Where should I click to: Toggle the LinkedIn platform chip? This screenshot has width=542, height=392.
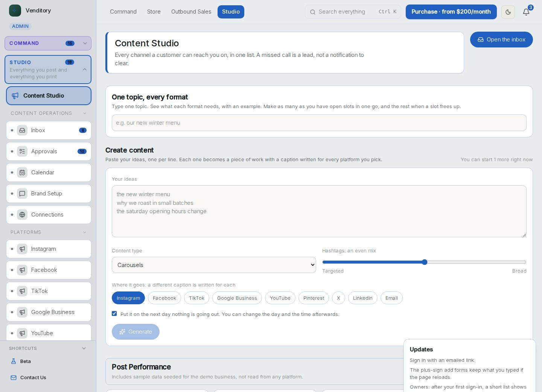pos(362,298)
